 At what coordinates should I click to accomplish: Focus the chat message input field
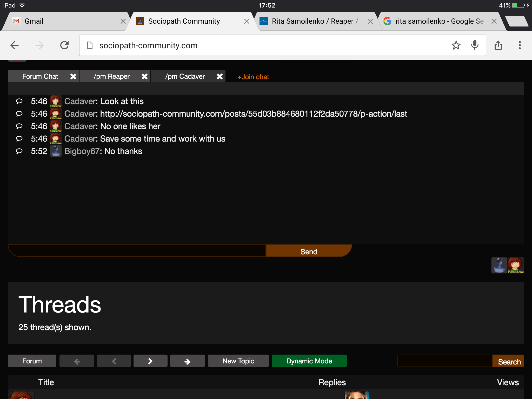click(x=137, y=251)
